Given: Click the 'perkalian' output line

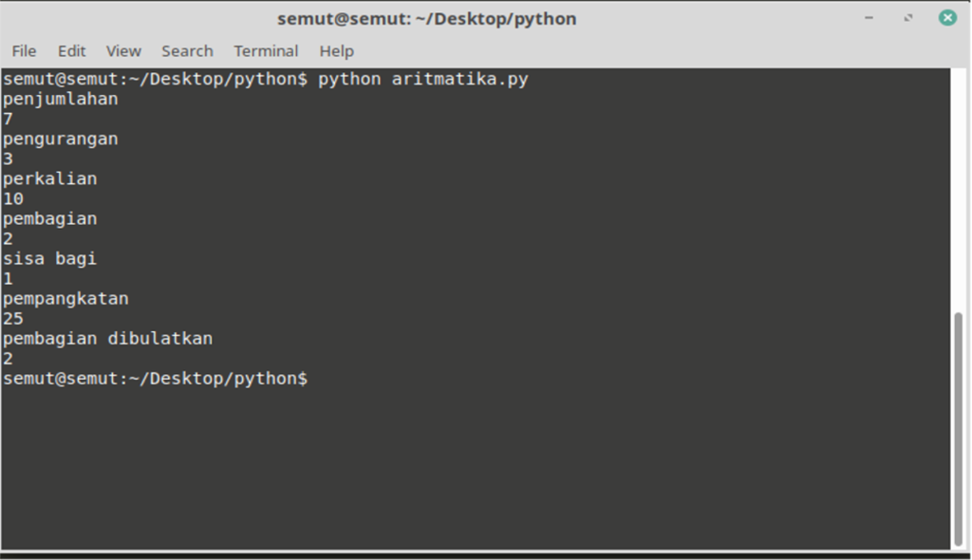Looking at the screenshot, I should coord(50,178).
